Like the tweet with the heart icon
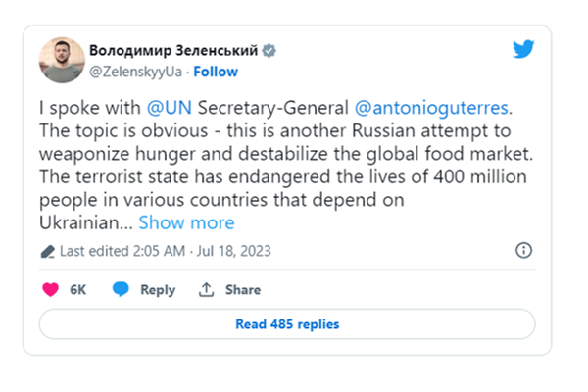 pyautogui.click(x=52, y=289)
